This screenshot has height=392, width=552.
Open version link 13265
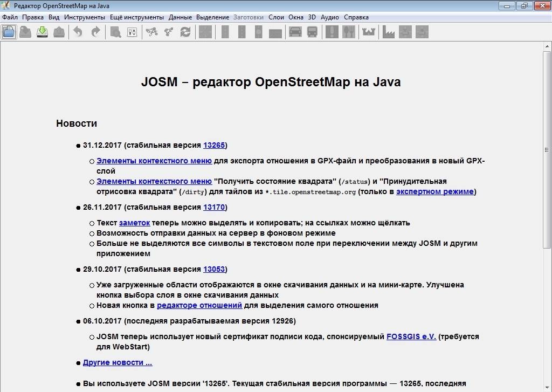pos(214,145)
